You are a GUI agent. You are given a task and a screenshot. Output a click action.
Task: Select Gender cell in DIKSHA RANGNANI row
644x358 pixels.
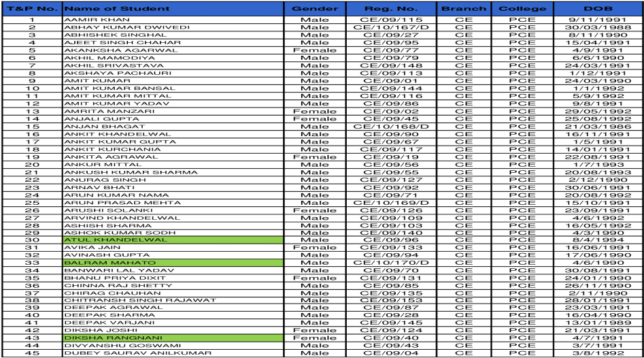coord(315,338)
